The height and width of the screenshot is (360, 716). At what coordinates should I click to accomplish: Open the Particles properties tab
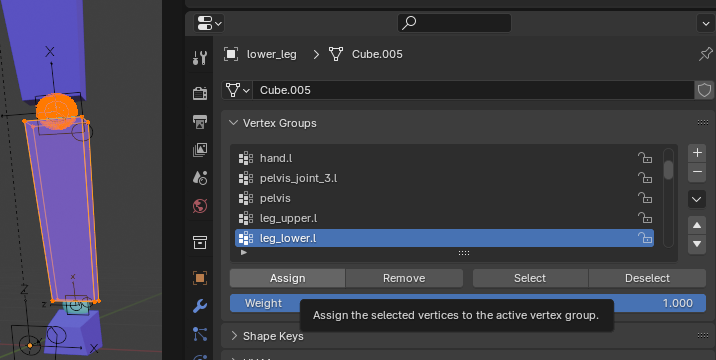click(x=200, y=334)
